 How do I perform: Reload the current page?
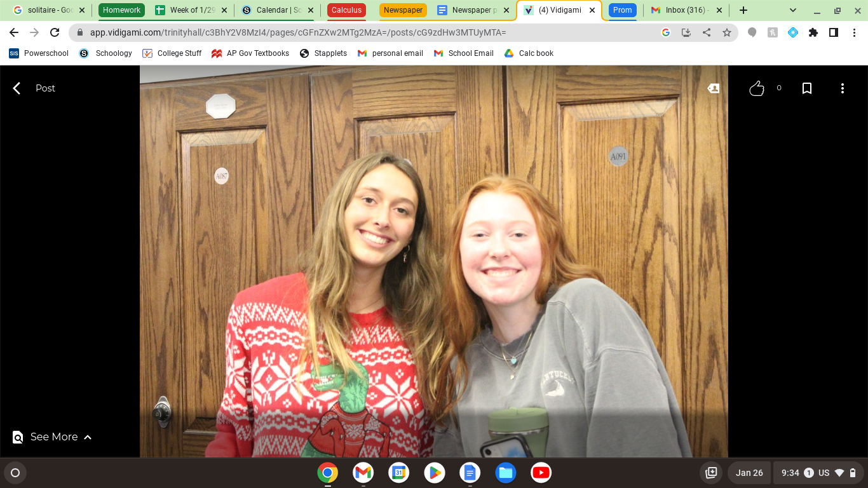coord(55,32)
